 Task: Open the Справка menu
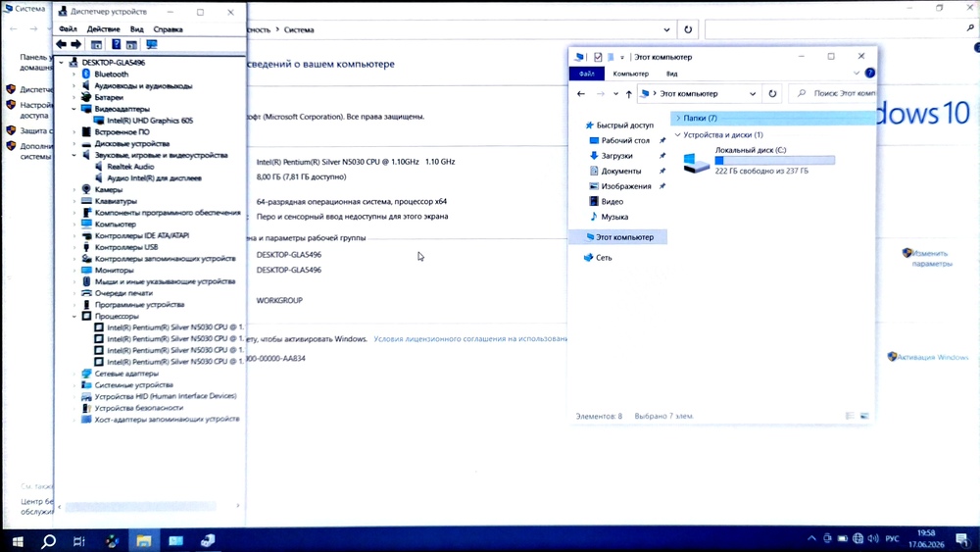point(168,28)
